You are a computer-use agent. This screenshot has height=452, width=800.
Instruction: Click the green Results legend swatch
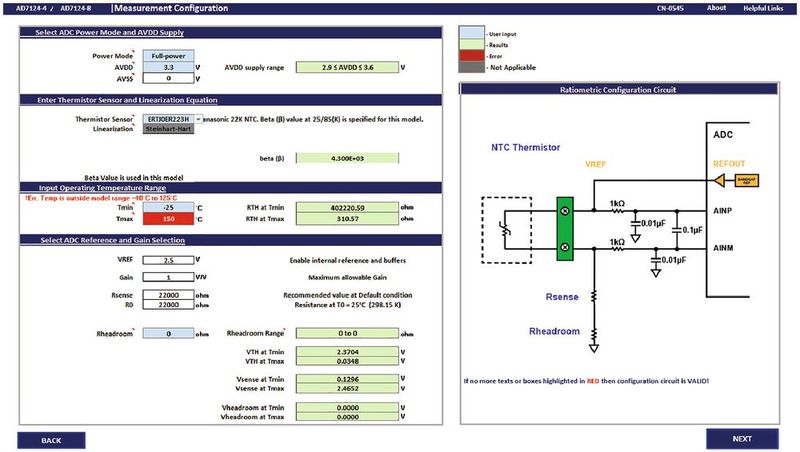[471, 44]
